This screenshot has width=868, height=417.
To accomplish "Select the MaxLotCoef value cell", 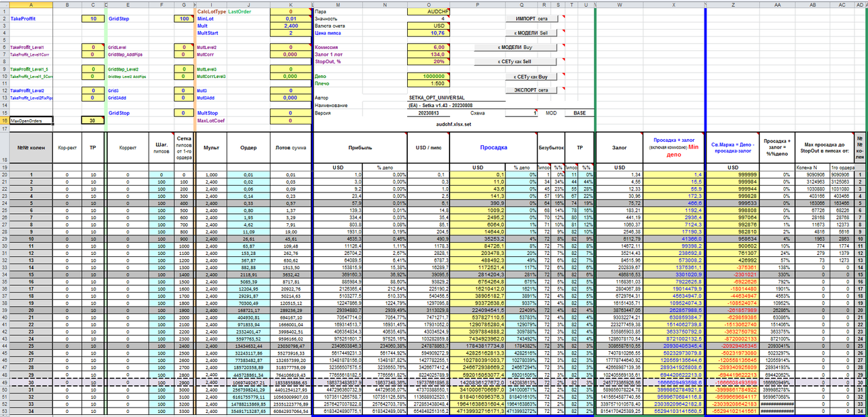I will (x=290, y=120).
